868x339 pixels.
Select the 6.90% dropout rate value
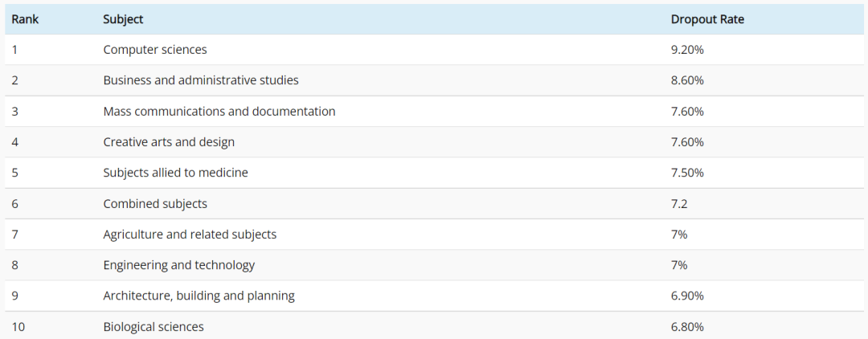[x=687, y=296]
